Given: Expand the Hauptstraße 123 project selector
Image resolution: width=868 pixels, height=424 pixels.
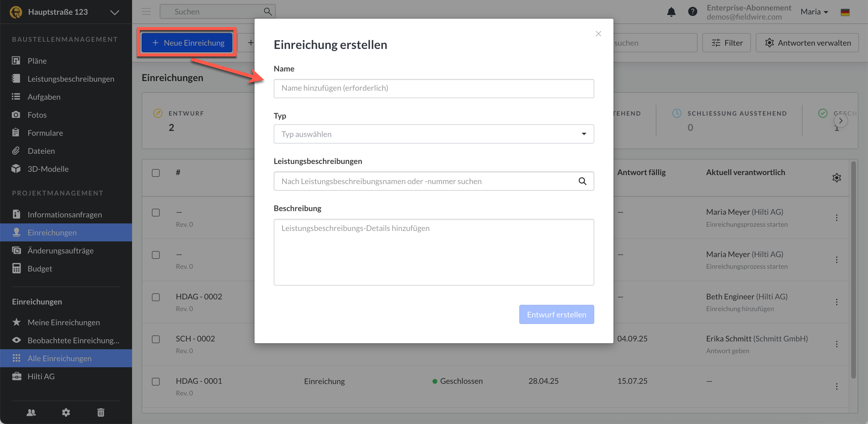Looking at the screenshot, I should click(x=115, y=13).
